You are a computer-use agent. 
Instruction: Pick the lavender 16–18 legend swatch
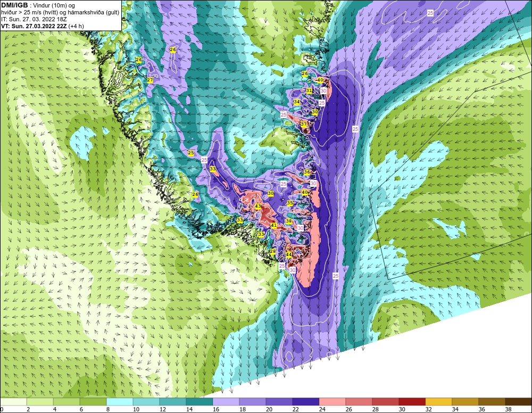tap(226, 401)
